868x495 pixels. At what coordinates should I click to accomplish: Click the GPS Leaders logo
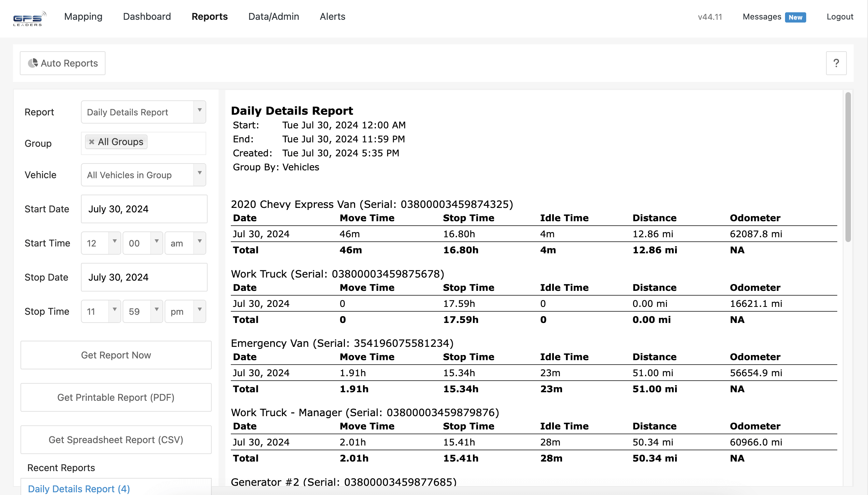[29, 18]
